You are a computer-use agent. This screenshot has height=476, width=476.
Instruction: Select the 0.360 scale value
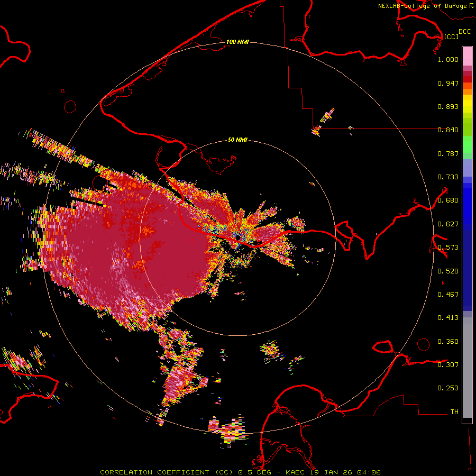(x=448, y=342)
